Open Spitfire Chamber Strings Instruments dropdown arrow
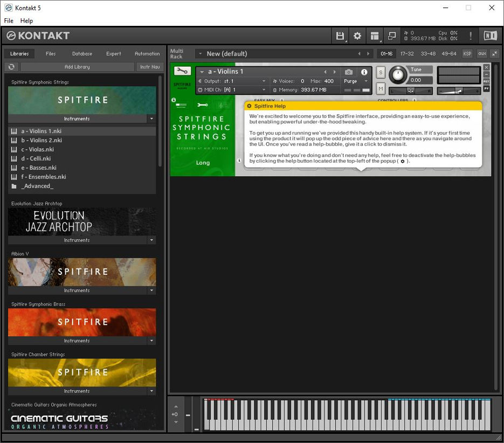Screen dimensions: 504x443 coord(151,391)
